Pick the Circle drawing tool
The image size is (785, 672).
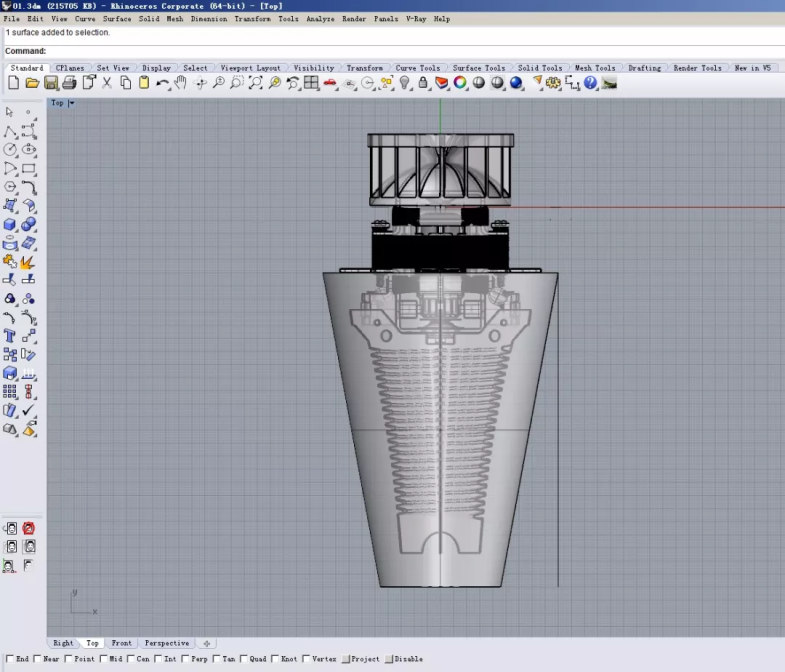tap(10, 150)
